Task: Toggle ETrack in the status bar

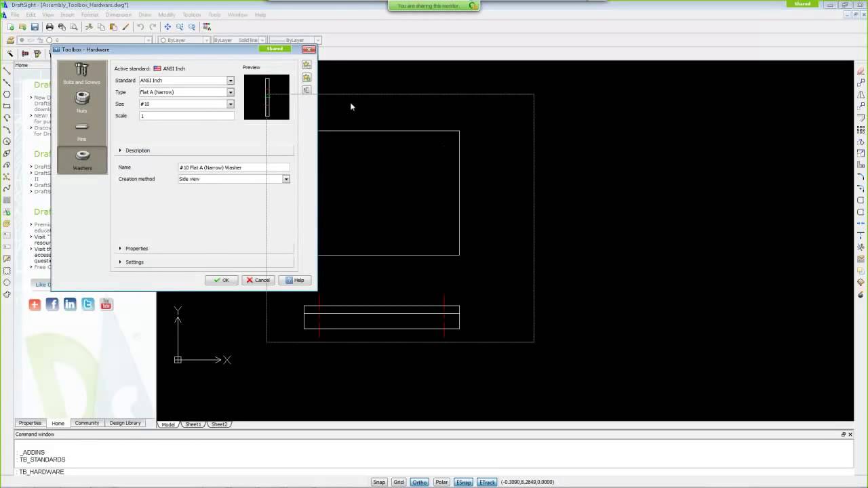Action: 487,482
